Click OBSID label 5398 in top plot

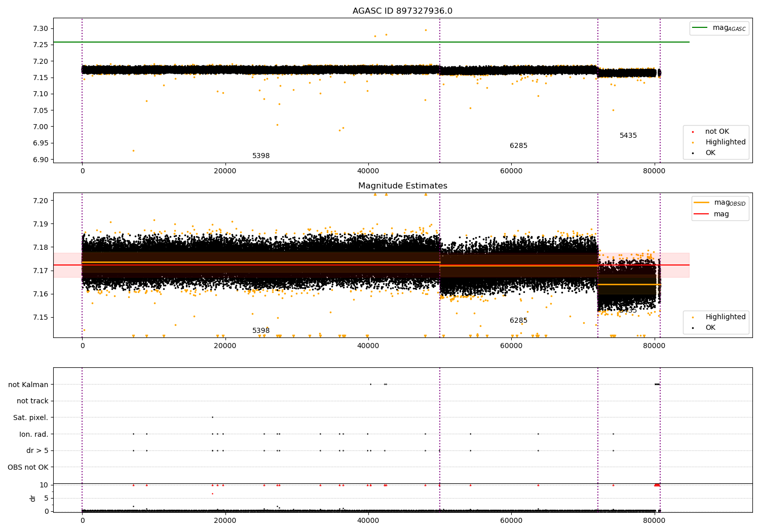[261, 156]
